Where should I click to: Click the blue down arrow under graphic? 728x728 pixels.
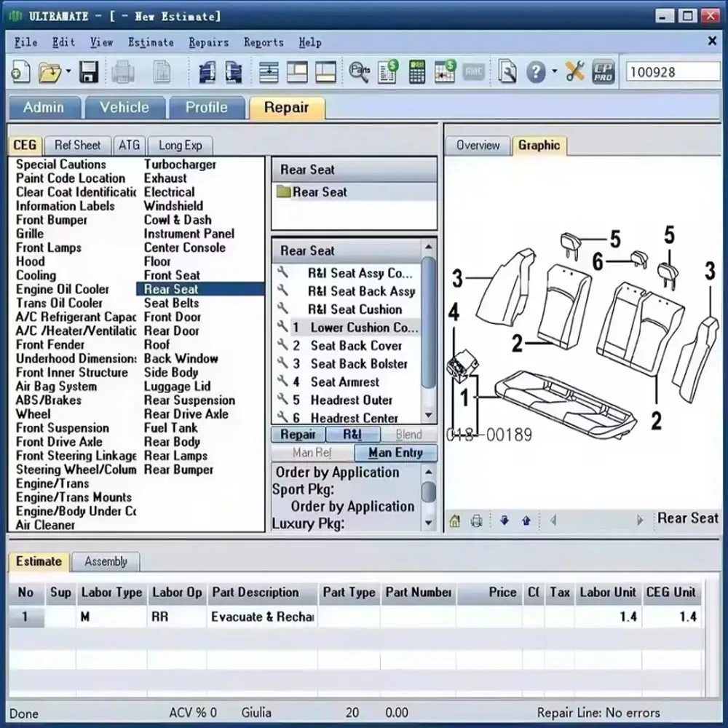505,521
